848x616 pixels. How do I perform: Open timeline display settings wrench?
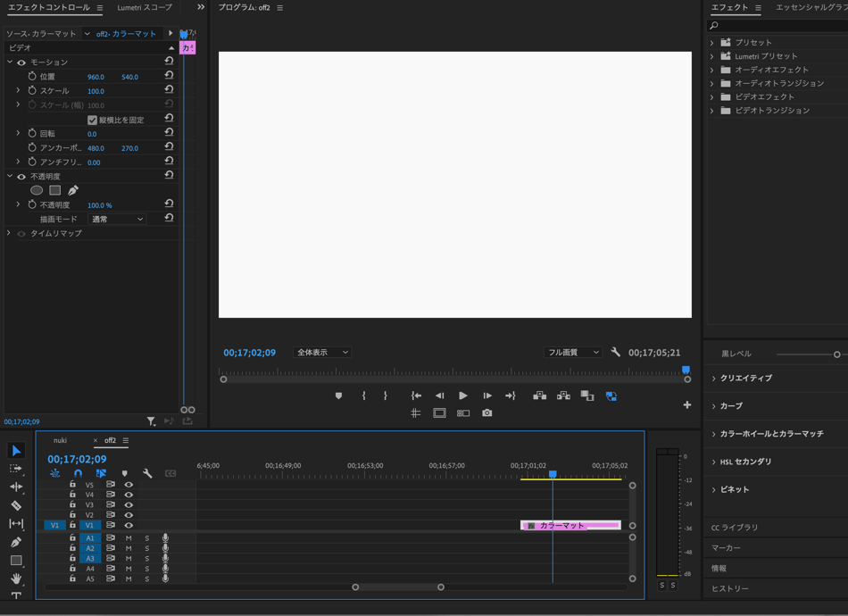[x=147, y=473]
